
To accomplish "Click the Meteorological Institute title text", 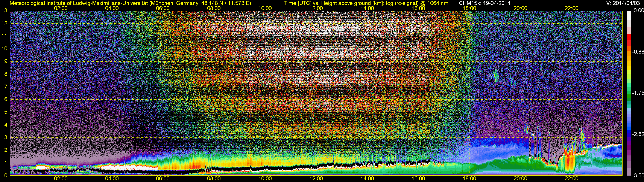I will pos(131,3).
